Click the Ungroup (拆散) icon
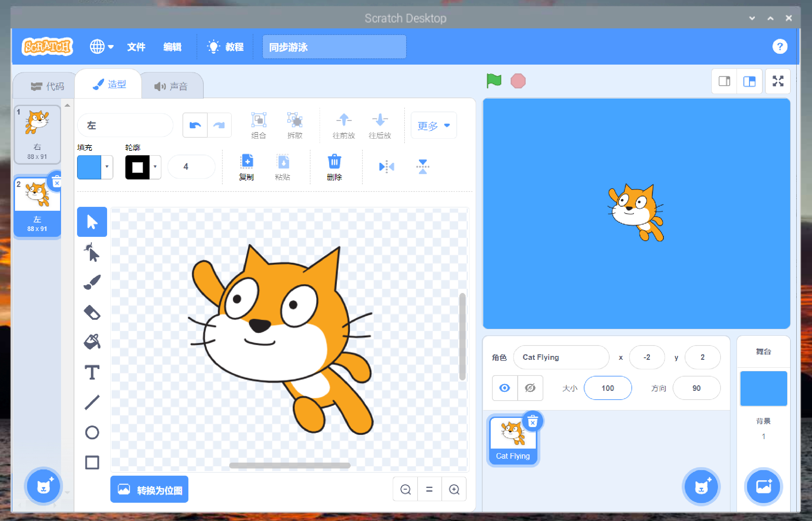 pyautogui.click(x=295, y=125)
